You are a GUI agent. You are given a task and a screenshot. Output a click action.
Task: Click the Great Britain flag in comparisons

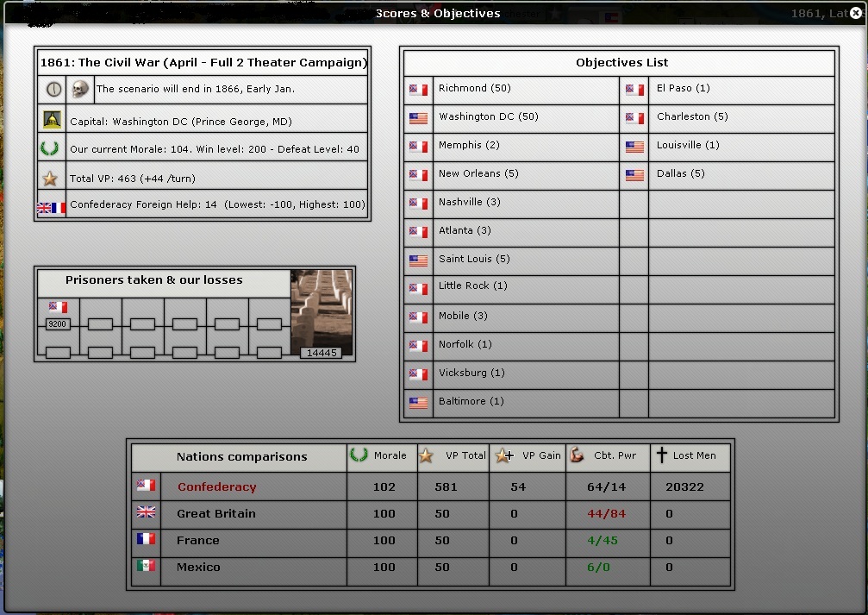[147, 513]
